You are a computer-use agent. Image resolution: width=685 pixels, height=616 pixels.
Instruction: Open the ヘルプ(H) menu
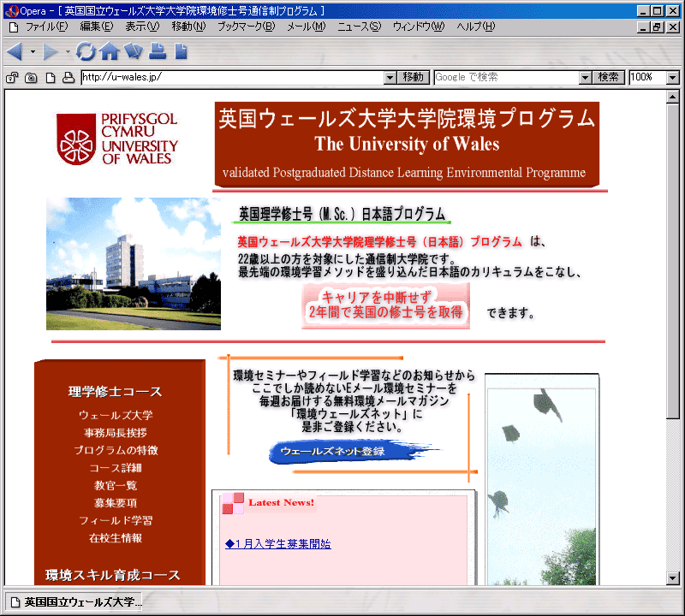(476, 27)
